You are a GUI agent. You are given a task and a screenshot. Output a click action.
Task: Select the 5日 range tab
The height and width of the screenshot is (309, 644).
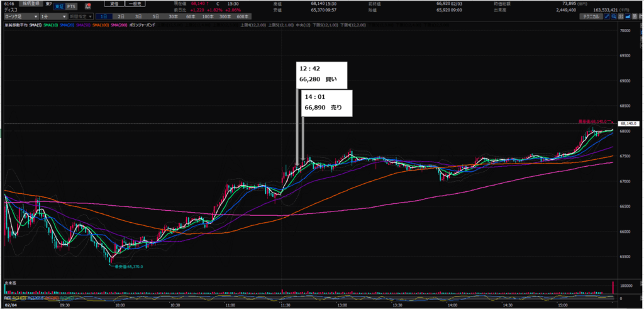(x=155, y=16)
